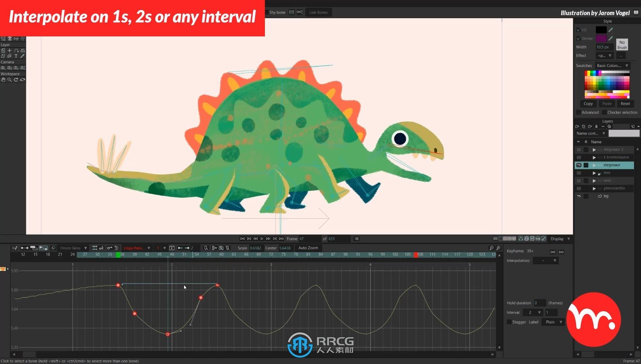This screenshot has width=641, height=364.
Task: Select the Text tool in Layer tools
Action: 16,56
